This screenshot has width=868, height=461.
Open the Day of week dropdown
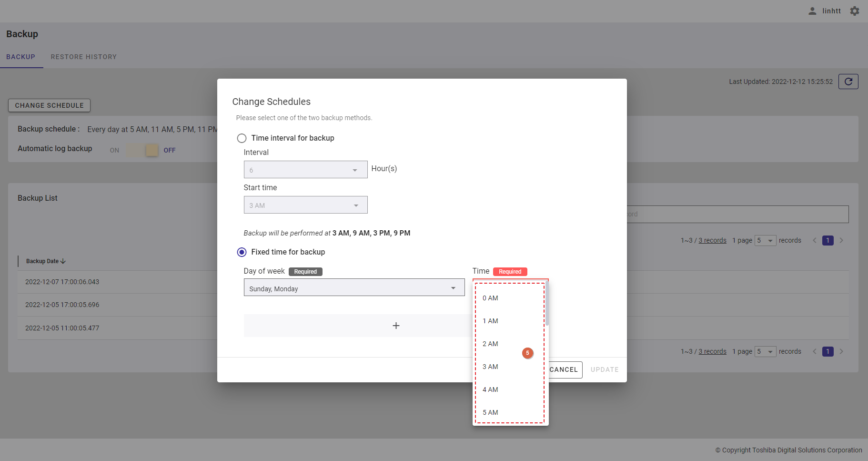pyautogui.click(x=354, y=287)
